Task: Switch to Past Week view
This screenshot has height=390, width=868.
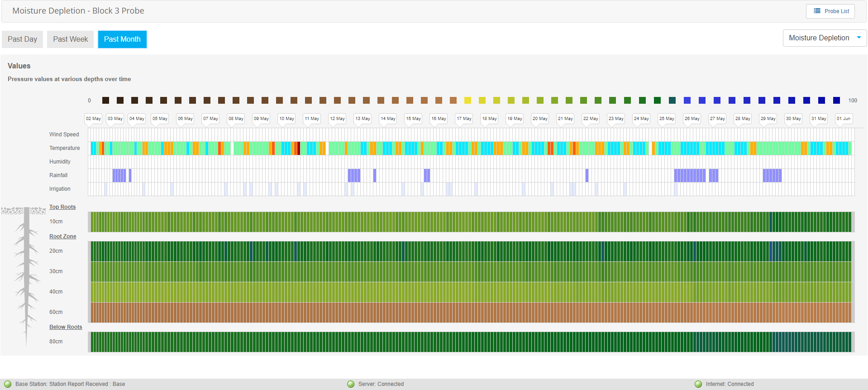Action: coord(70,39)
